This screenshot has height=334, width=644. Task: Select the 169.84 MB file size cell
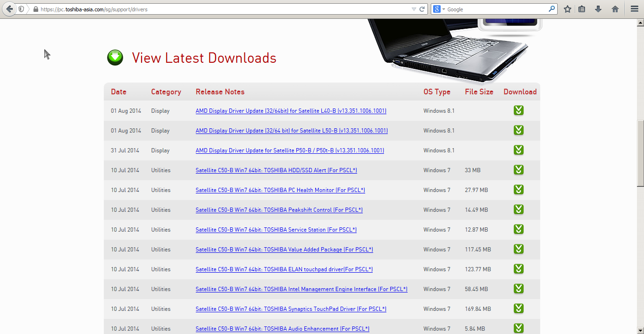coord(478,309)
